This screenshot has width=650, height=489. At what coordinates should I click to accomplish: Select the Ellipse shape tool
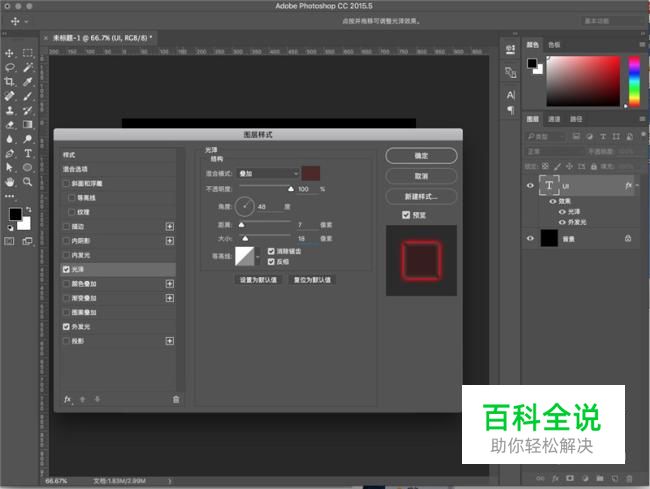tap(27, 167)
